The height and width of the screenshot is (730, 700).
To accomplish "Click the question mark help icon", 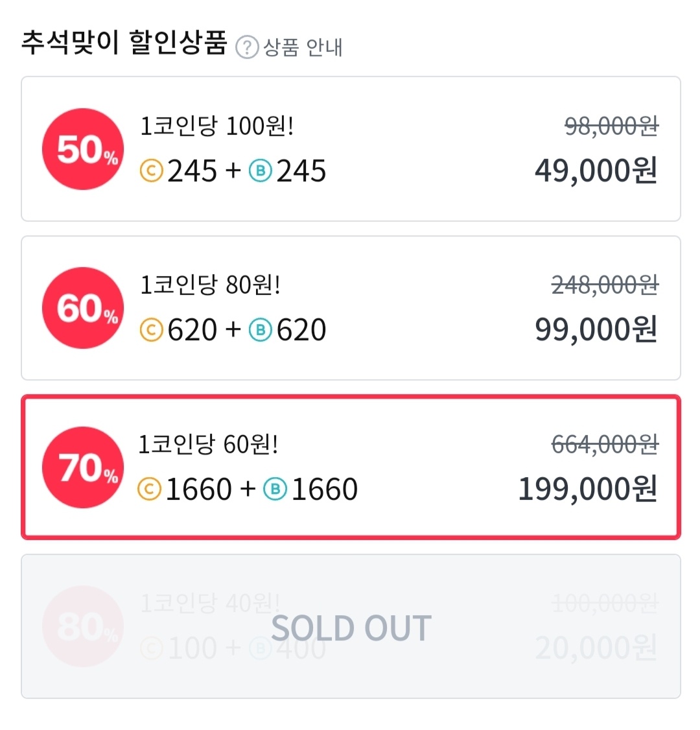I will click(x=247, y=47).
